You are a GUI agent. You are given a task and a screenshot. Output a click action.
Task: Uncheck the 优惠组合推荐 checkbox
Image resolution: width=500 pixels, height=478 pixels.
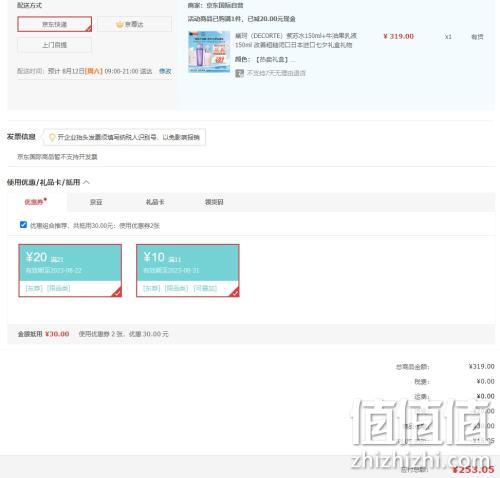(x=23, y=225)
